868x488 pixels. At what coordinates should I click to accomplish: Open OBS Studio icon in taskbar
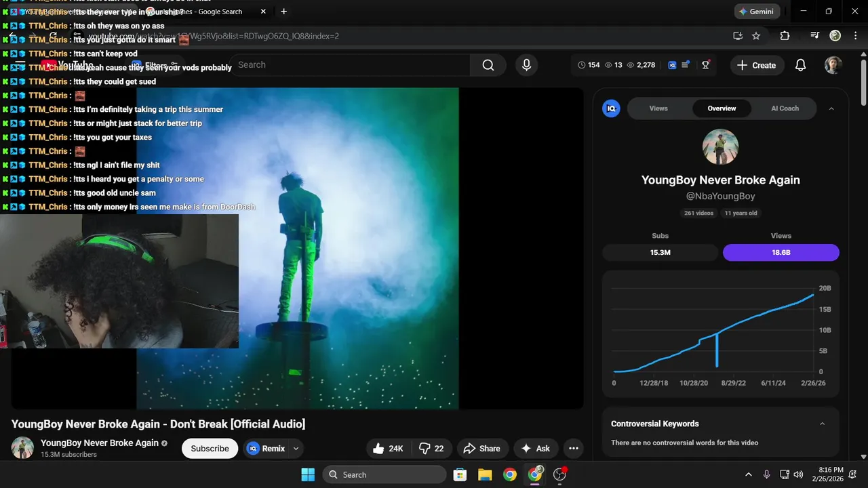(x=560, y=474)
